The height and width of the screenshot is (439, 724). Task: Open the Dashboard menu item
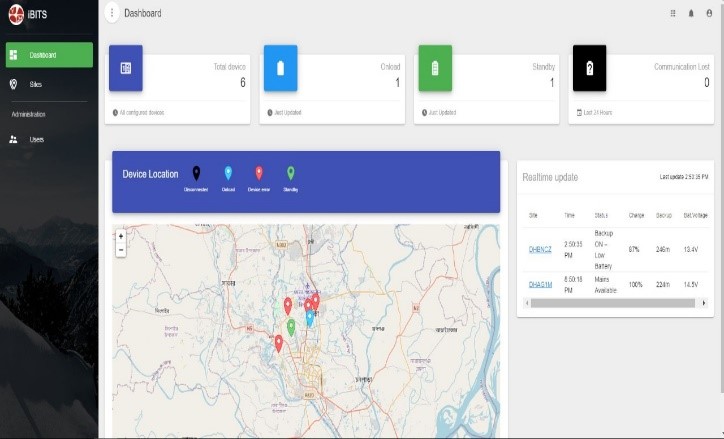pos(49,55)
